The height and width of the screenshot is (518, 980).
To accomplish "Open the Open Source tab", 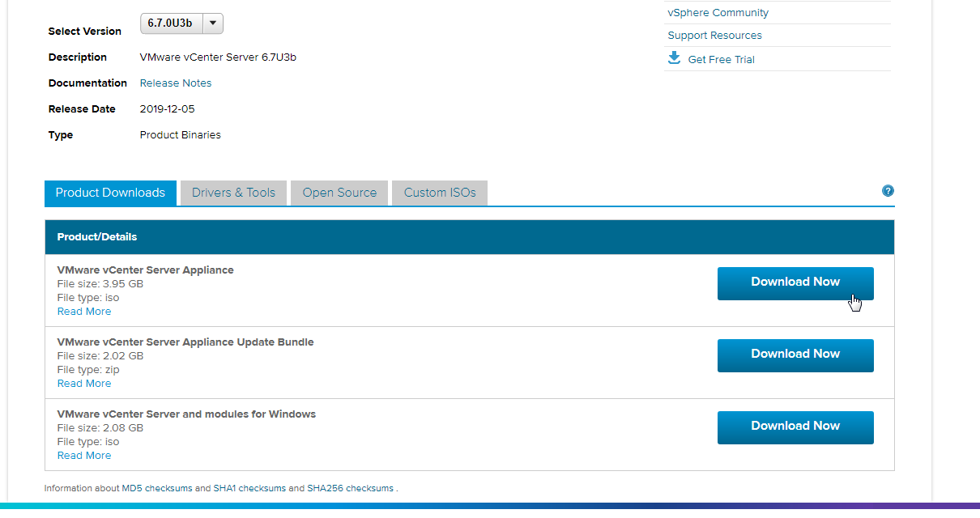I will coord(339,193).
